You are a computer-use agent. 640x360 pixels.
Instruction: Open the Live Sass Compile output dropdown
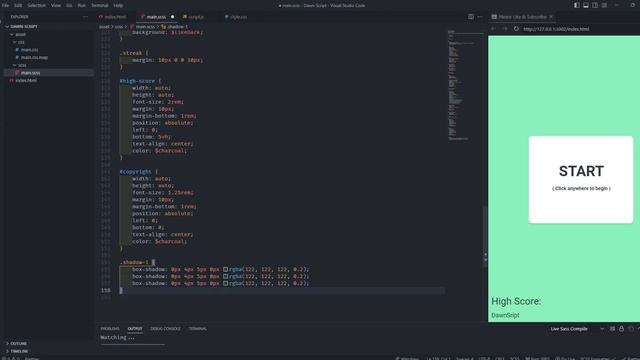tap(577, 329)
